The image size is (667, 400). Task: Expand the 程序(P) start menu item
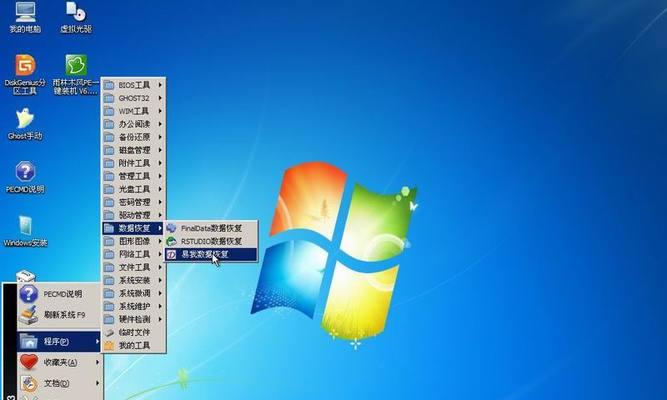(59, 341)
